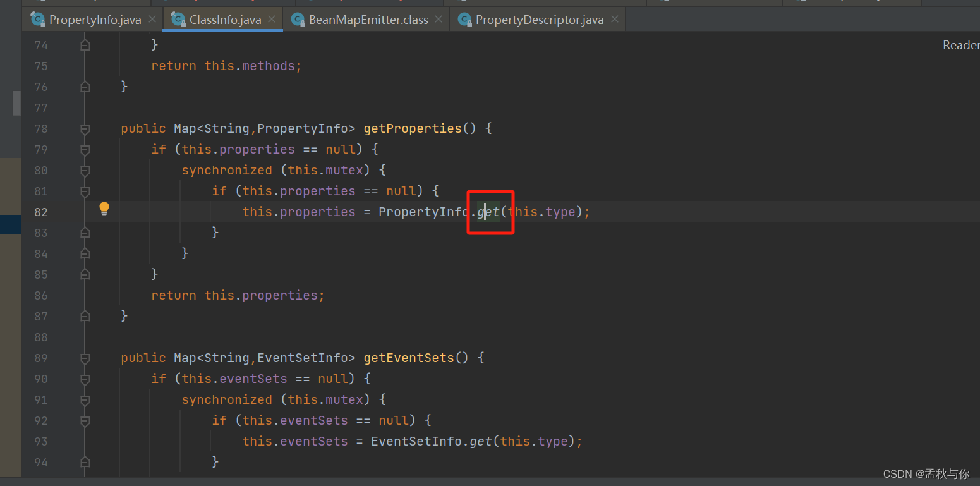This screenshot has height=486, width=980.
Task: Click PropertyInfo in the line 78 return type
Action: pyautogui.click(x=303, y=128)
